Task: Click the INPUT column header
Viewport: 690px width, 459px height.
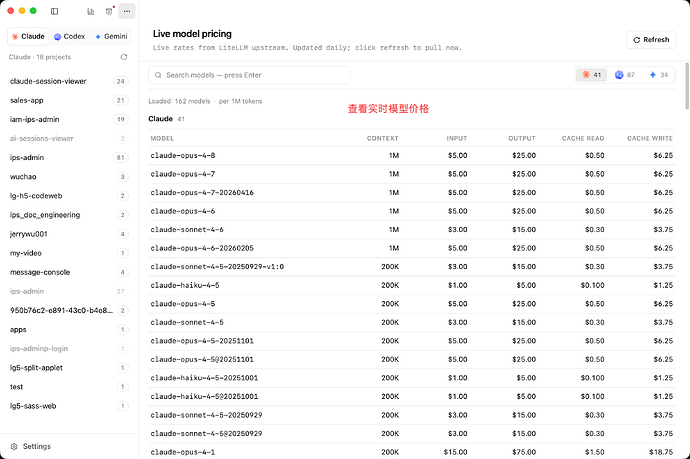Action: (457, 138)
